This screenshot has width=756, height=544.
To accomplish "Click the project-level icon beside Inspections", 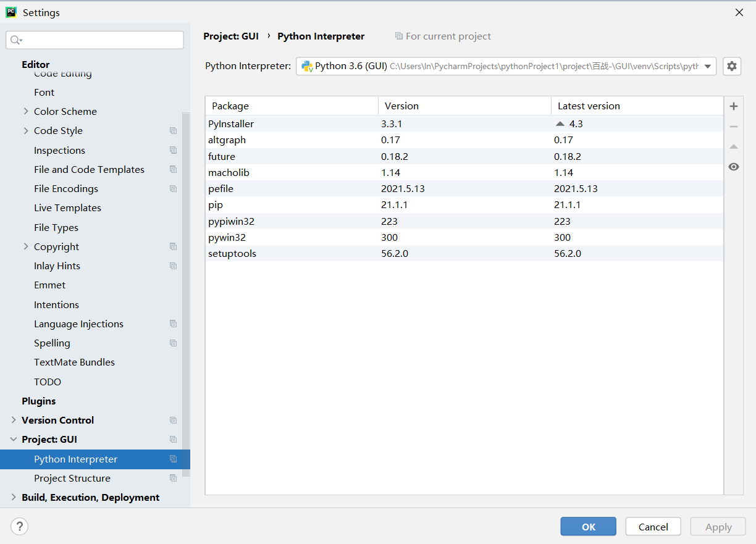I will (x=173, y=150).
